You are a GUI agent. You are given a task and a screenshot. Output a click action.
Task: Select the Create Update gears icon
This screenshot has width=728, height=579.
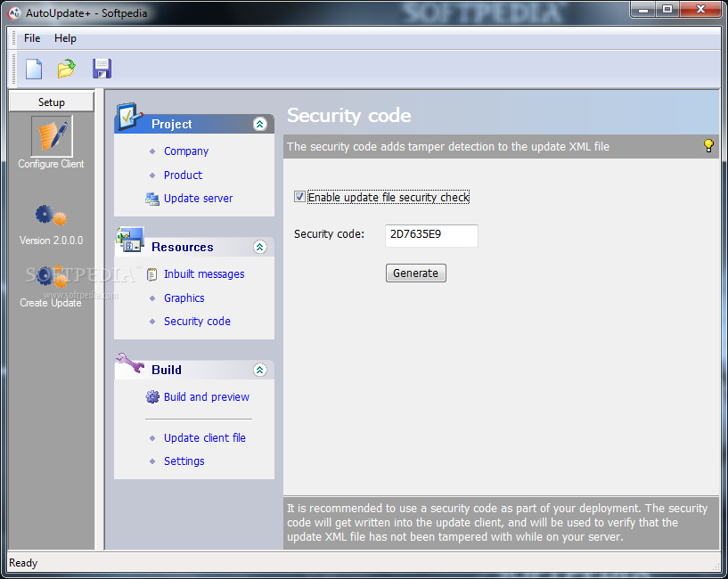[x=51, y=277]
